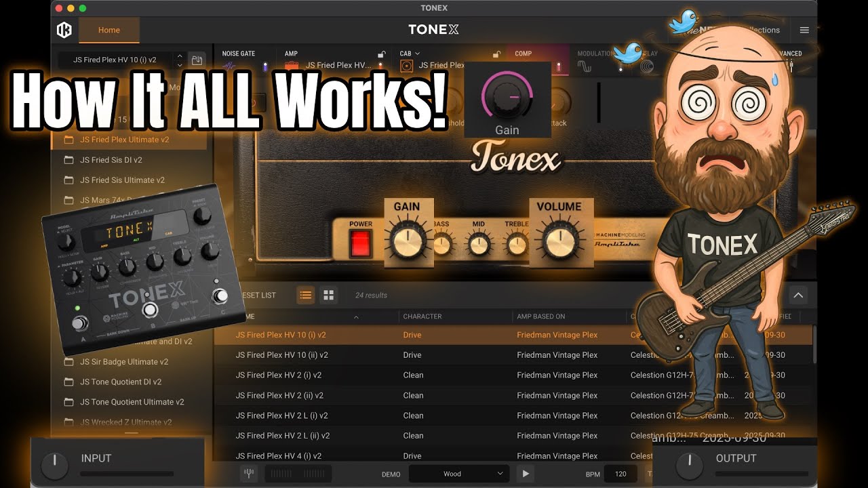Click 'Friedman Vintage Plex' in HV 10 (ii) row
Image resolution: width=868 pixels, height=488 pixels.
click(x=557, y=355)
